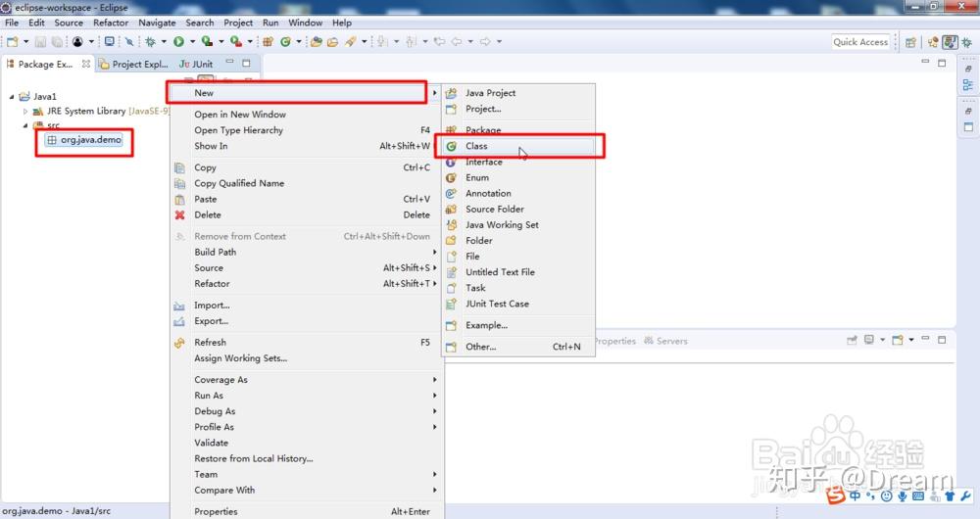Select Interface in the New submenu

[x=518, y=162]
